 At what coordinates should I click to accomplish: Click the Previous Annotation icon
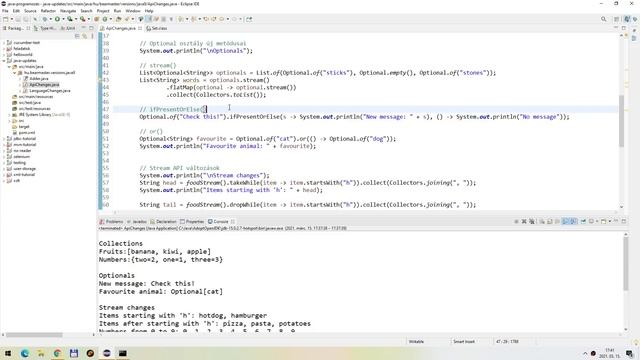coord(193,19)
